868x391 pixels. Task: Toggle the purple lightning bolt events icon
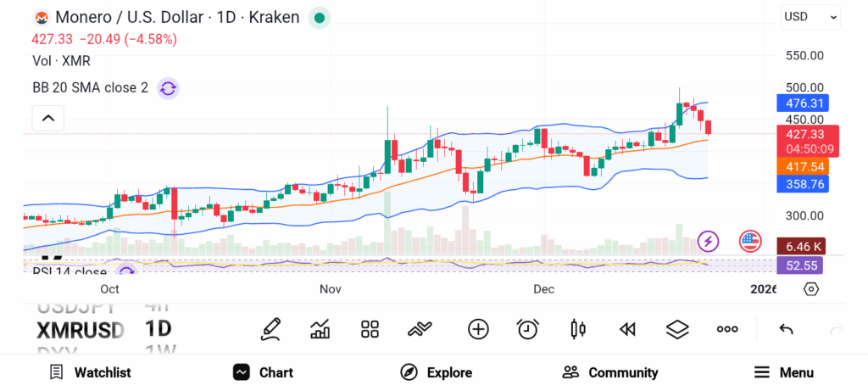click(x=709, y=241)
